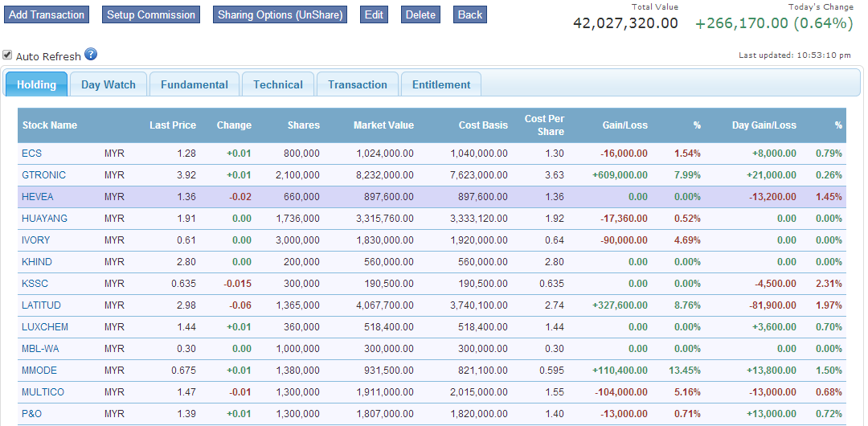
Task: Click IVORY loss -90,000.00 cell
Action: pyautogui.click(x=624, y=240)
